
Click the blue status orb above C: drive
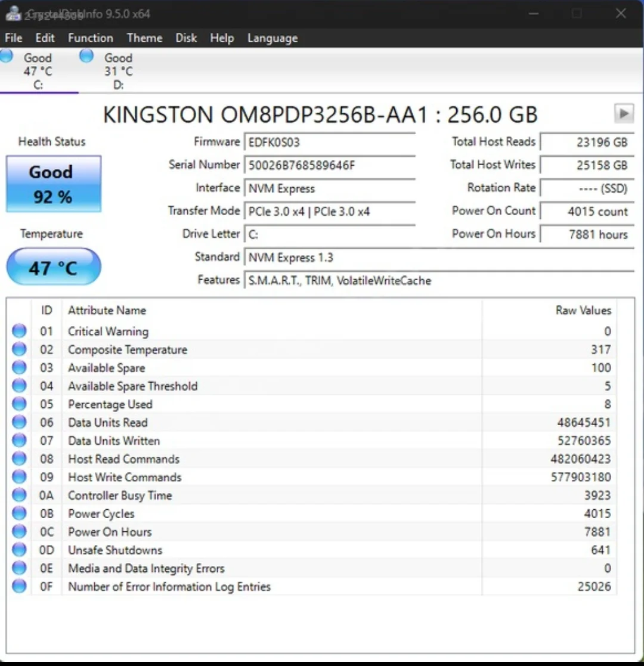[7, 55]
